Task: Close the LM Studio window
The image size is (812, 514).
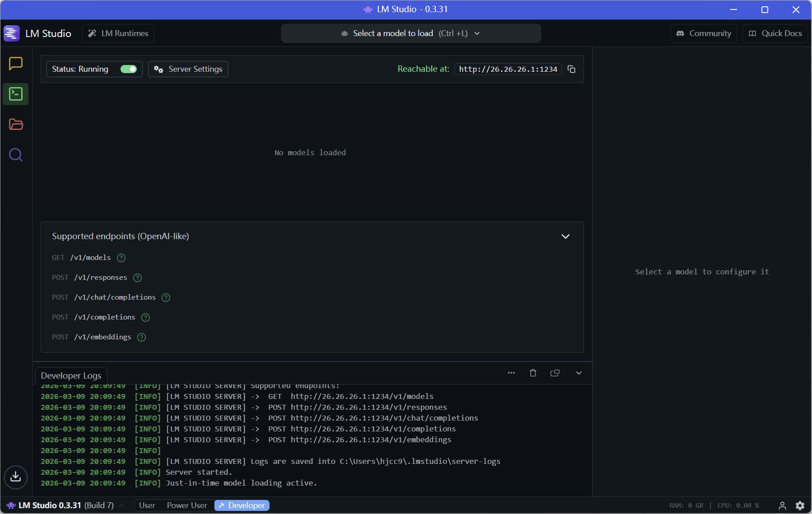Action: click(796, 9)
